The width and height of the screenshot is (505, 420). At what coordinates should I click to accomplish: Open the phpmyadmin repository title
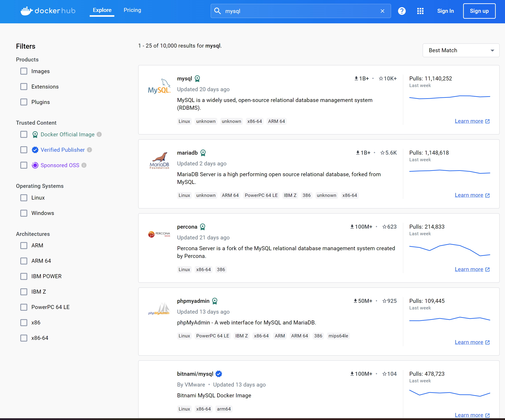click(193, 301)
